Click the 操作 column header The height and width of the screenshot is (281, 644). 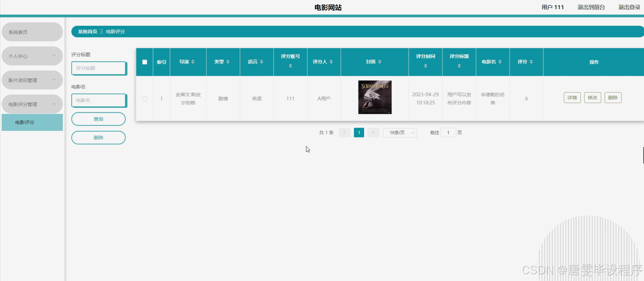coord(594,62)
